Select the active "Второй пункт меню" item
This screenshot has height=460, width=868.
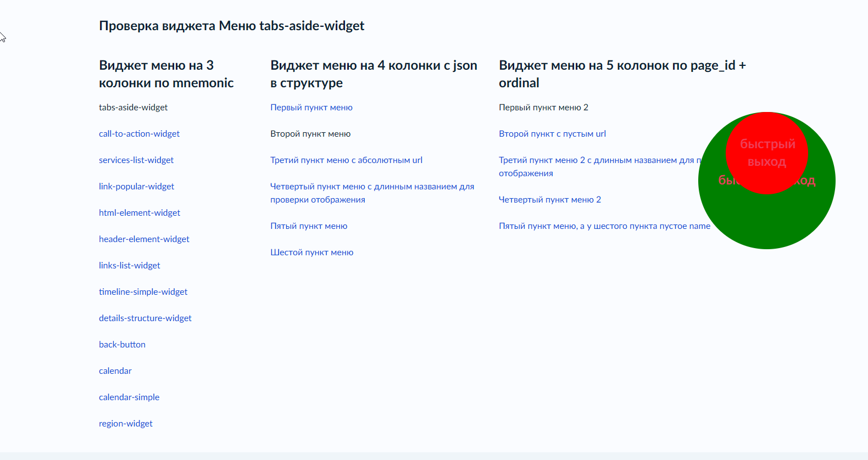pos(310,134)
